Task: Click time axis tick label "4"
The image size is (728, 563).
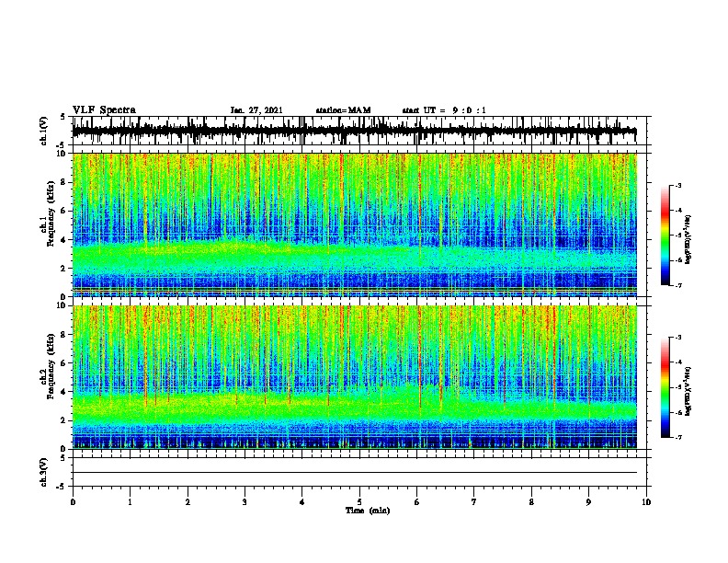Action: coord(302,502)
